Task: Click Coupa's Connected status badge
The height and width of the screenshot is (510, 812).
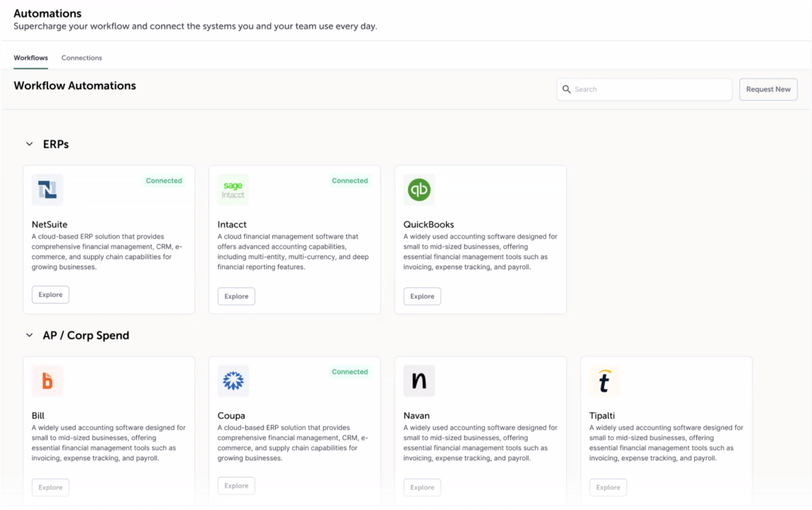Action: [350, 372]
